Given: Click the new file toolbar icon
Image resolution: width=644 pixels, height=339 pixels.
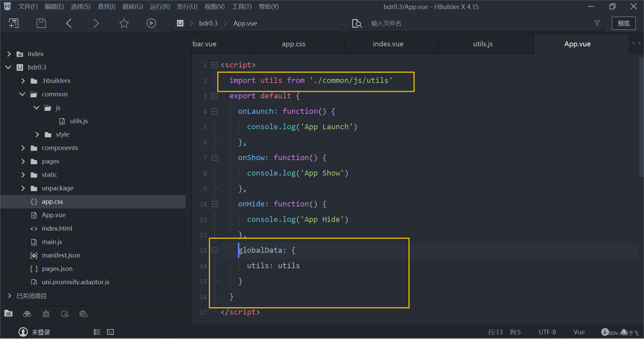Looking at the screenshot, I should [x=14, y=23].
